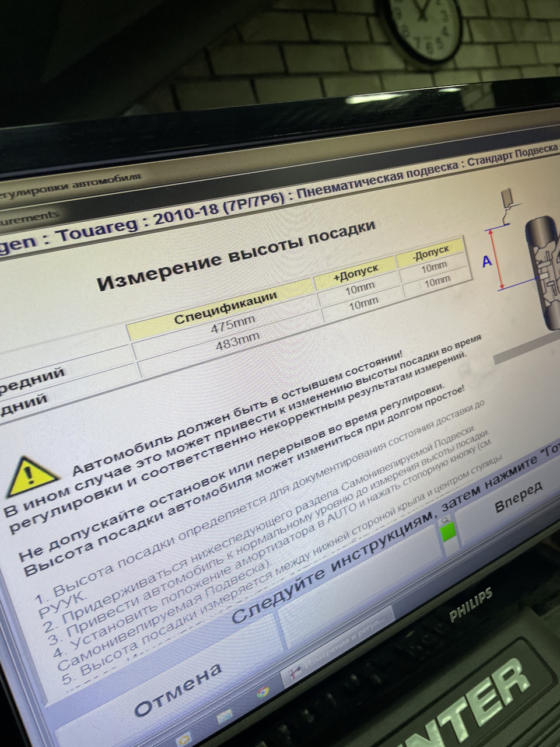
Task: Click the small magnifier above the green square
Action: click(446, 519)
